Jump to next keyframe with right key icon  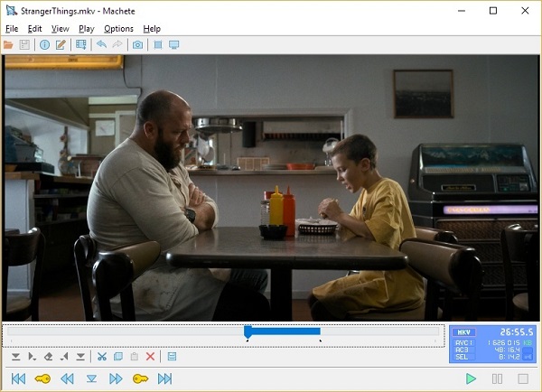coord(140,378)
